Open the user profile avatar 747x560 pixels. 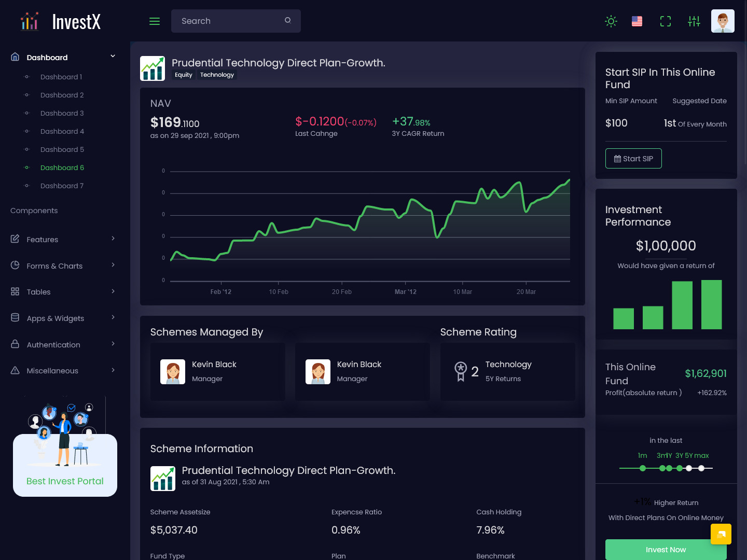tap(723, 21)
